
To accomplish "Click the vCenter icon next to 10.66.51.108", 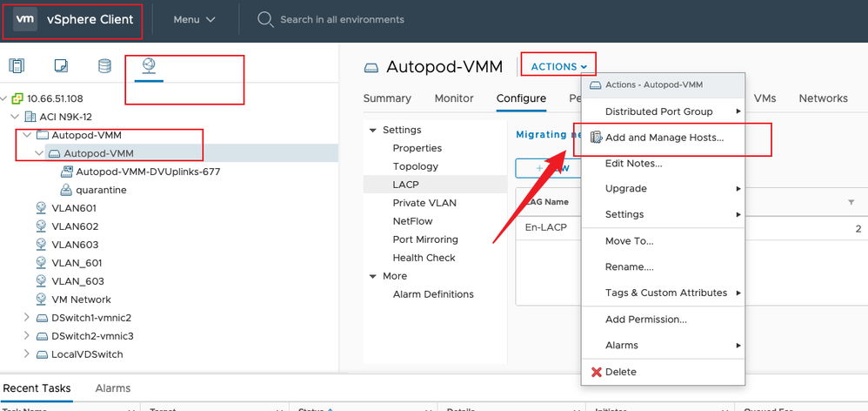I will pyautogui.click(x=17, y=98).
